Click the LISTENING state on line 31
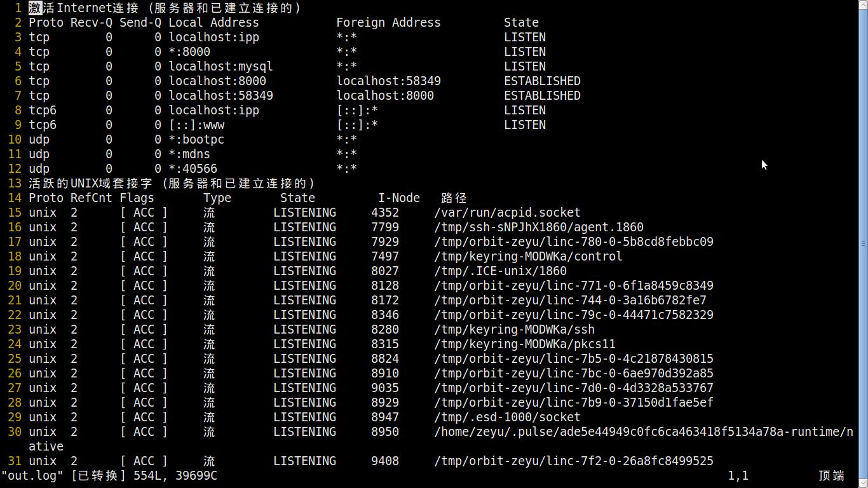Viewport: 868px width, 488px height. [304, 461]
